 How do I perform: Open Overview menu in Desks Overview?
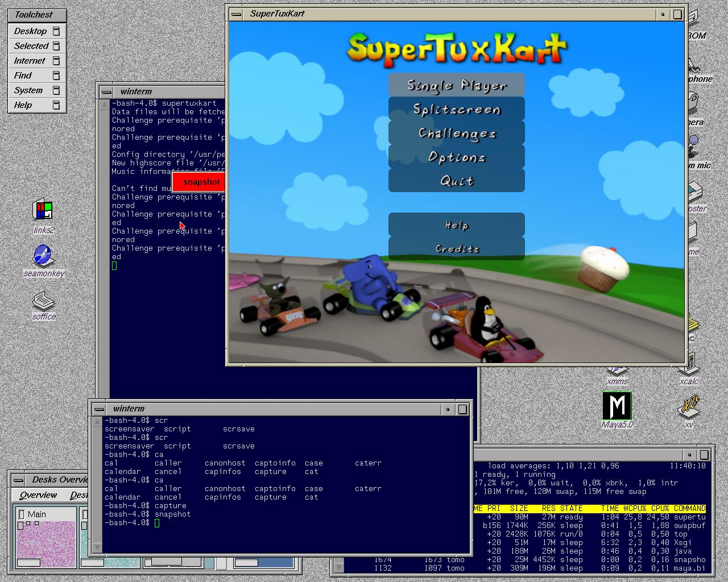tap(38, 495)
